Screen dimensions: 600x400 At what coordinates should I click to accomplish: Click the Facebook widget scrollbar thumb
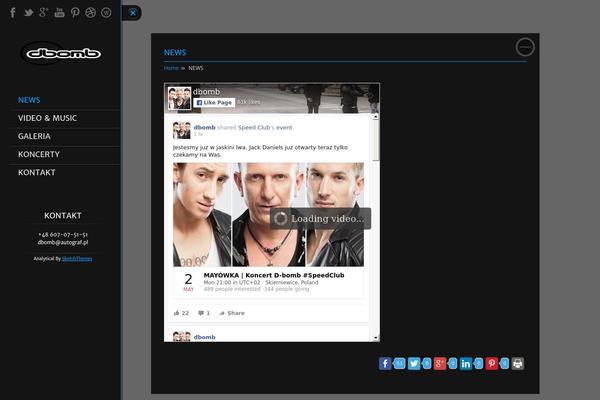pyautogui.click(x=375, y=140)
